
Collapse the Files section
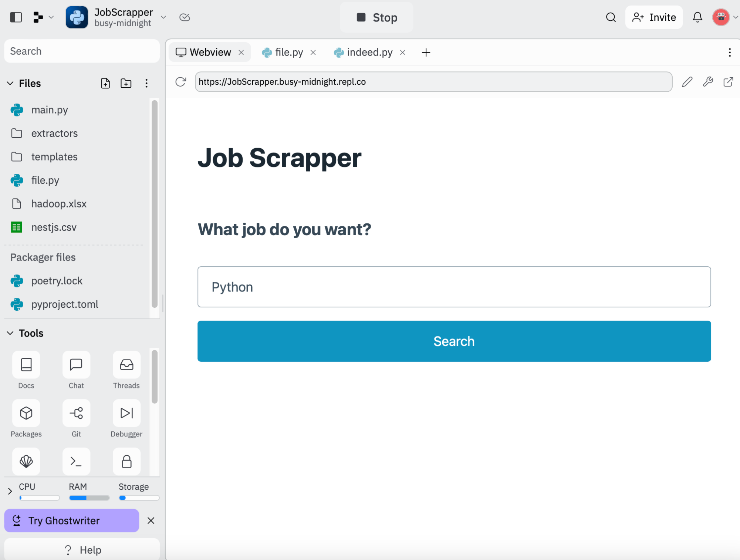click(x=10, y=83)
